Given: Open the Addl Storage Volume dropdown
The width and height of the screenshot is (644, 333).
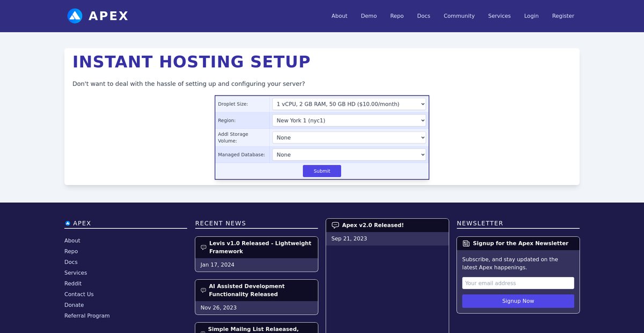Looking at the screenshot, I should pos(349,137).
